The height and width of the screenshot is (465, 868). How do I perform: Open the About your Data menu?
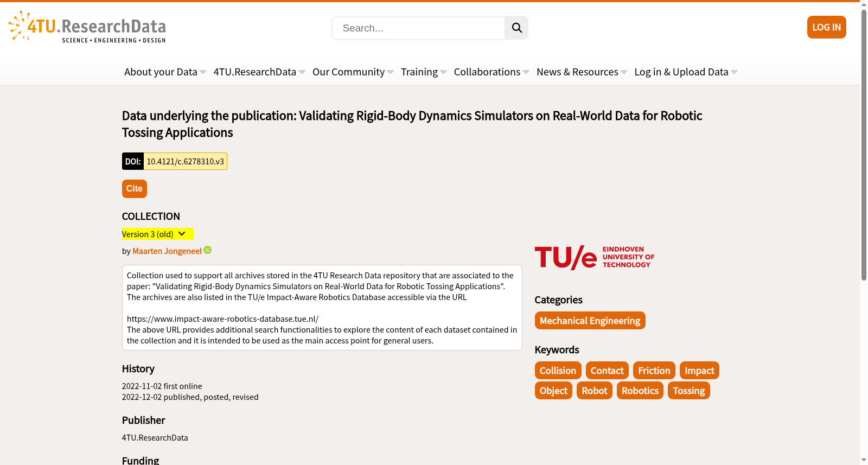pyautogui.click(x=161, y=72)
